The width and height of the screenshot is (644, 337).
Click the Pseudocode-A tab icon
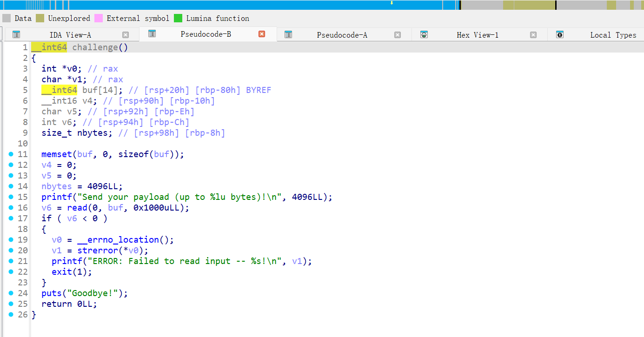click(x=288, y=35)
